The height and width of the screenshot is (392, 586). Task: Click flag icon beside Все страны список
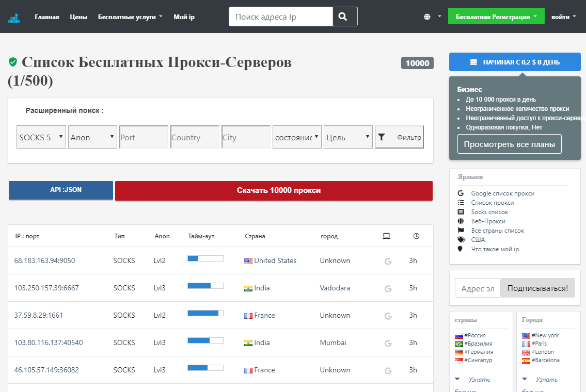(461, 231)
